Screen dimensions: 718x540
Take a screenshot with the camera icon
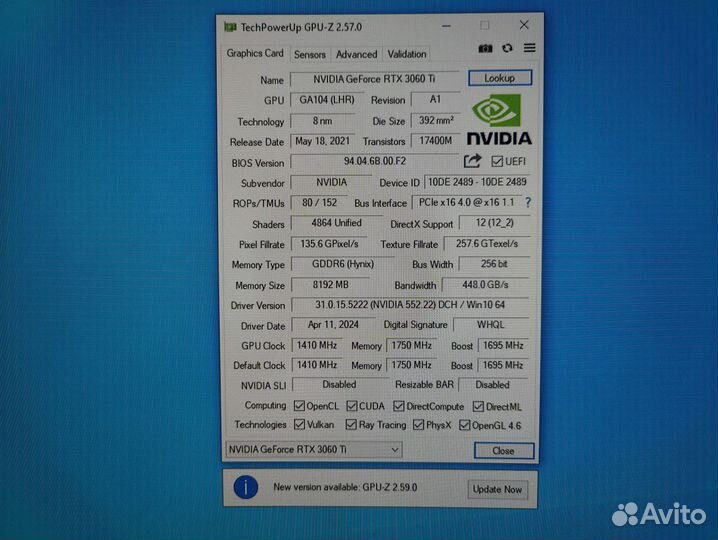point(485,49)
